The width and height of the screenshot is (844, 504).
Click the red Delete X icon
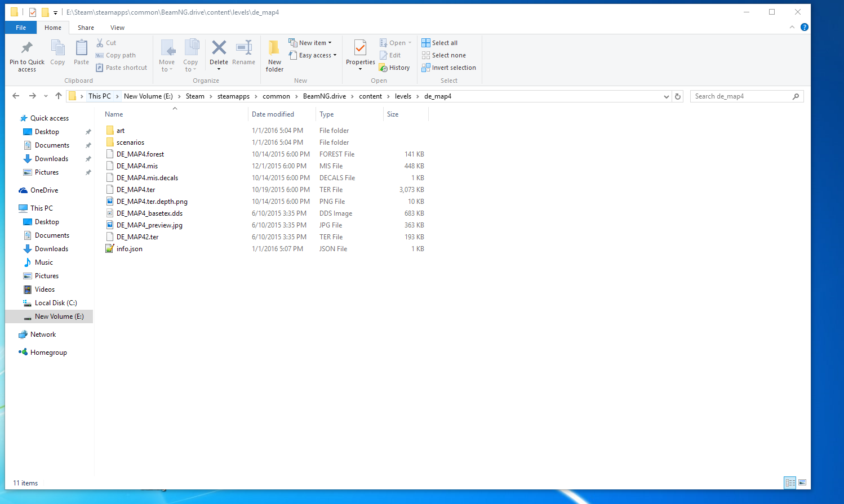pyautogui.click(x=219, y=47)
